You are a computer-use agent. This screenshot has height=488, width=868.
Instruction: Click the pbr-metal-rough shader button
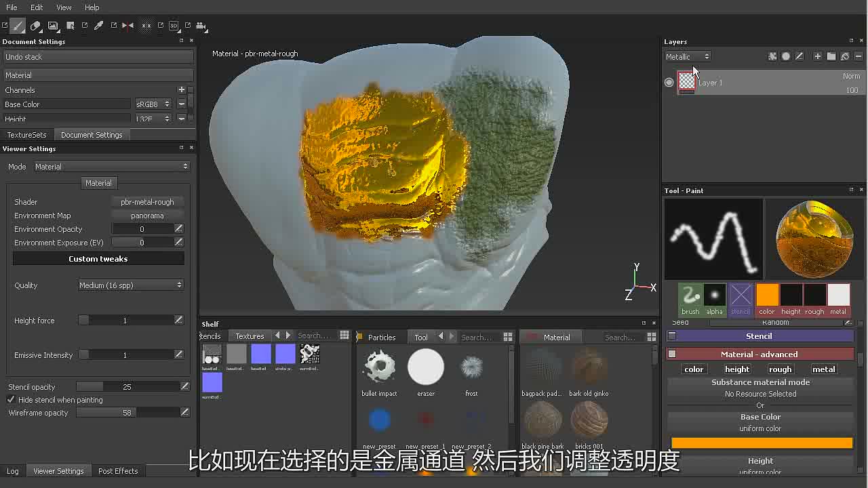click(147, 202)
